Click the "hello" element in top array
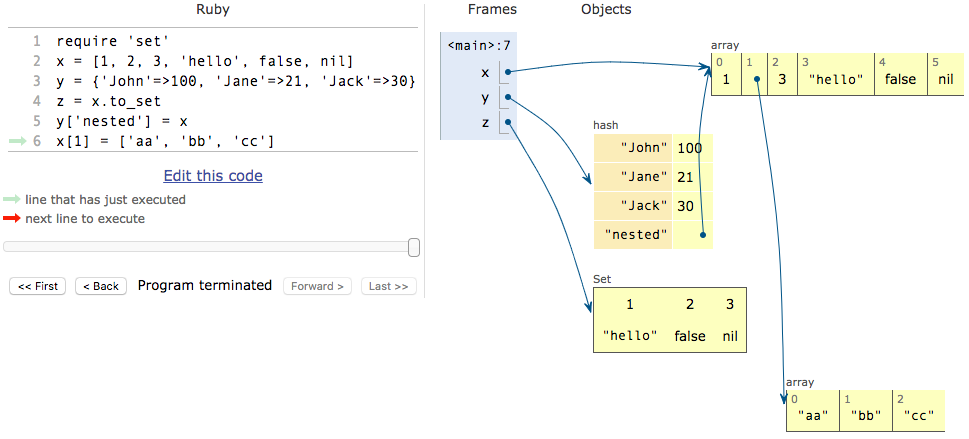 pos(834,80)
